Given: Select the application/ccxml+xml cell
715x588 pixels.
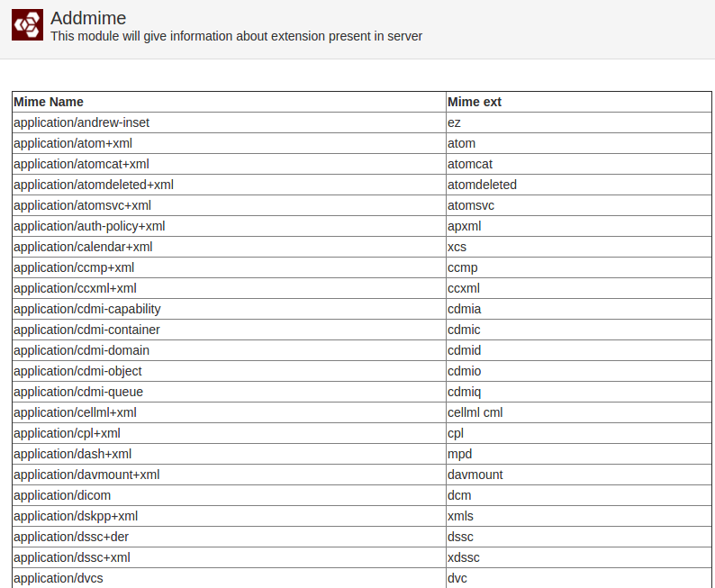Looking at the screenshot, I should (x=229, y=288).
